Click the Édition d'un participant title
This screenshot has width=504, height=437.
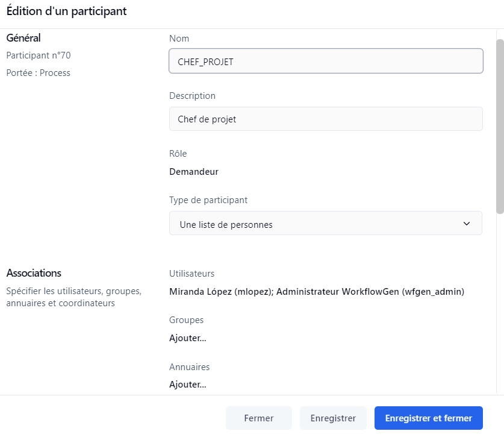[66, 11]
